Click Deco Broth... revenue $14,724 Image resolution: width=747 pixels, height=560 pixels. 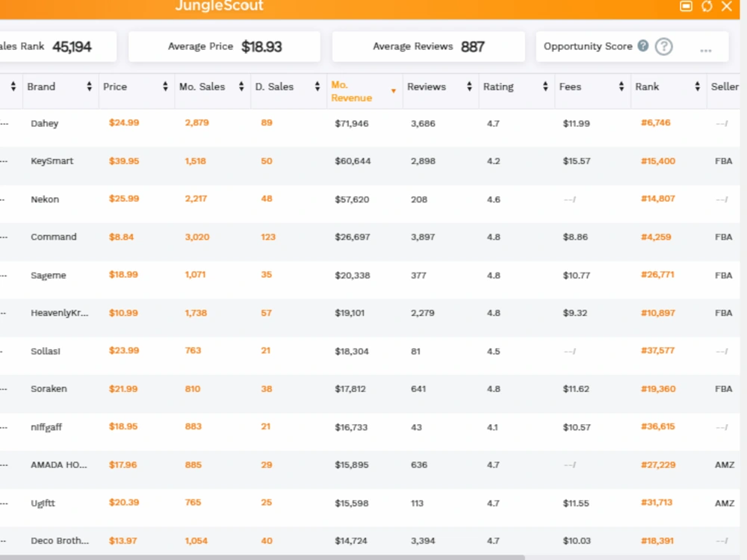pos(350,541)
